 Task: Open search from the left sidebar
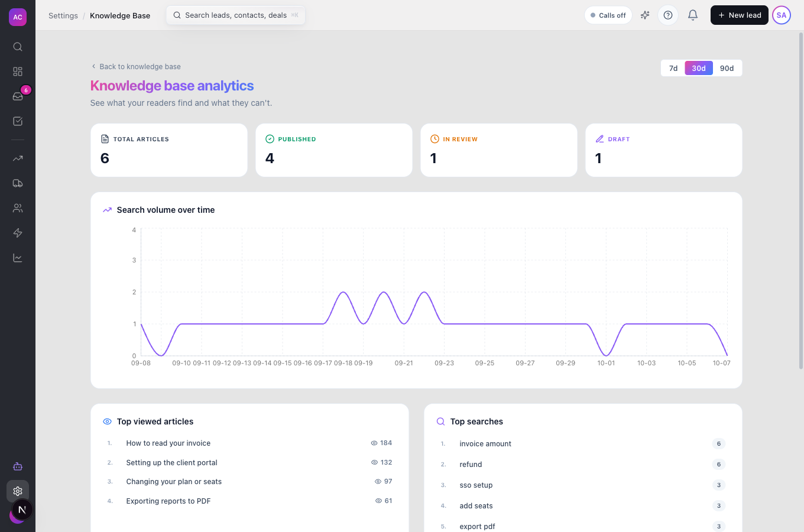(18, 47)
